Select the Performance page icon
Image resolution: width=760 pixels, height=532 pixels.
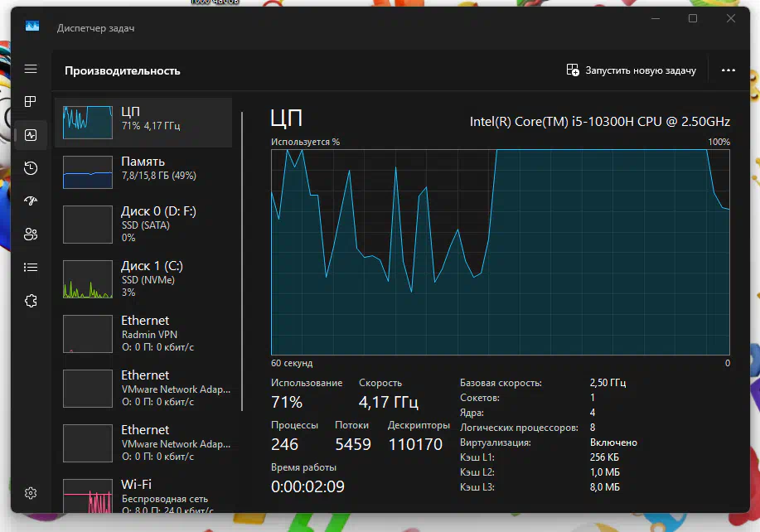point(31,135)
